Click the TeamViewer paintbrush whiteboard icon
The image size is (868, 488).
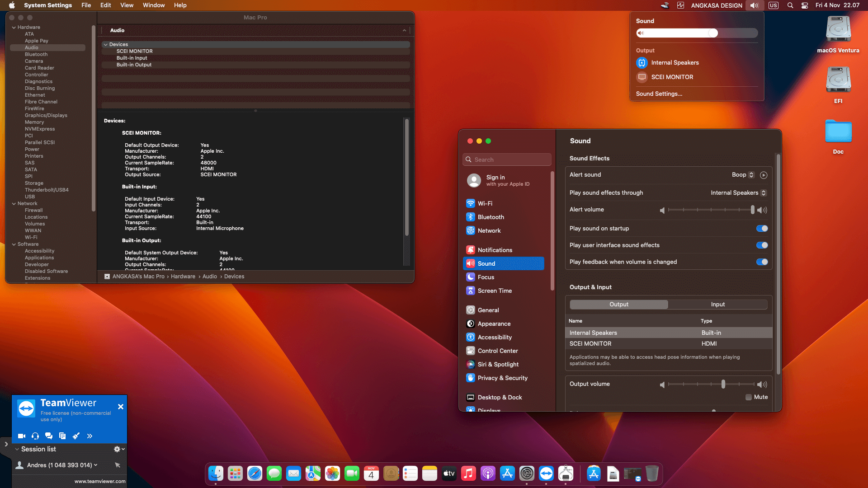point(76,436)
